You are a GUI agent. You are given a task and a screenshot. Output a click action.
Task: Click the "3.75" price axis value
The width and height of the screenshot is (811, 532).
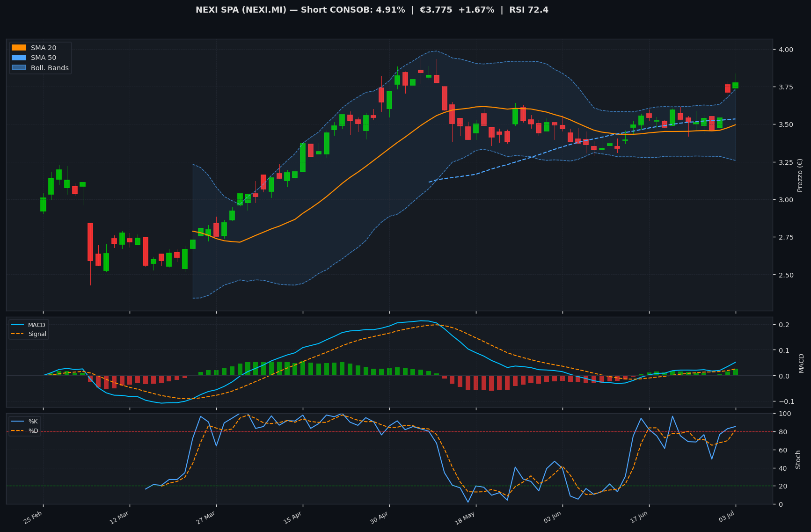coord(785,87)
